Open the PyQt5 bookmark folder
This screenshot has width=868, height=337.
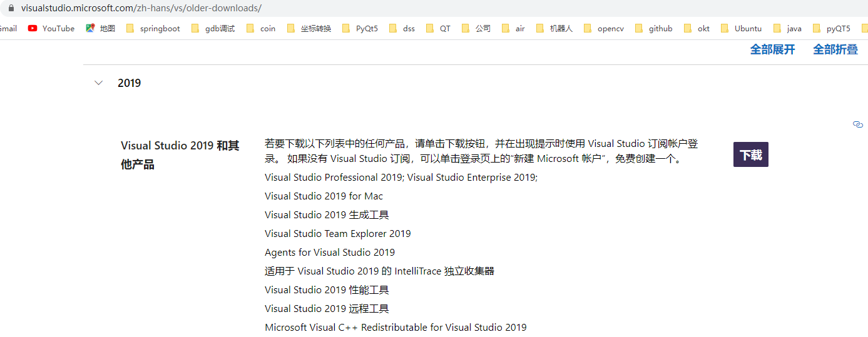pyautogui.click(x=360, y=28)
